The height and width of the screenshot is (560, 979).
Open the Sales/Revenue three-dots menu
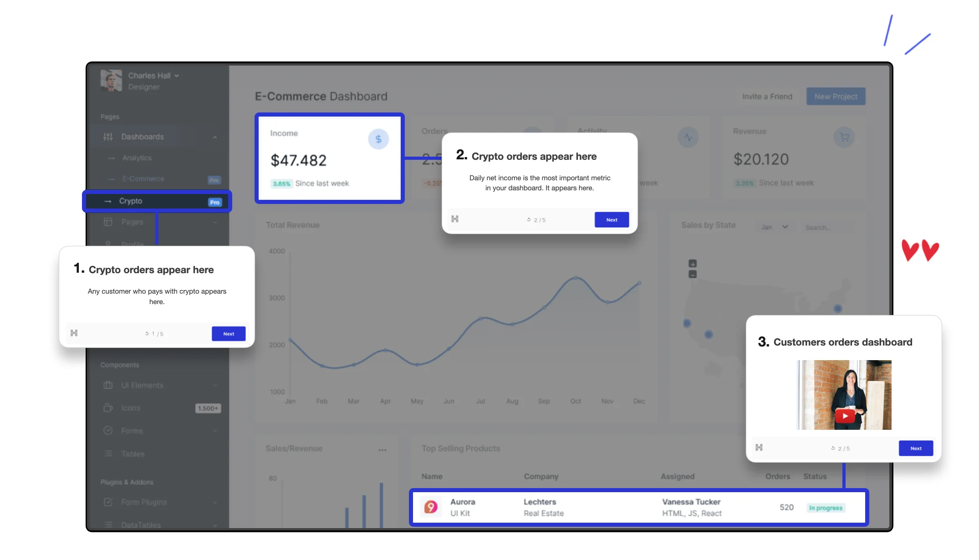(x=382, y=450)
